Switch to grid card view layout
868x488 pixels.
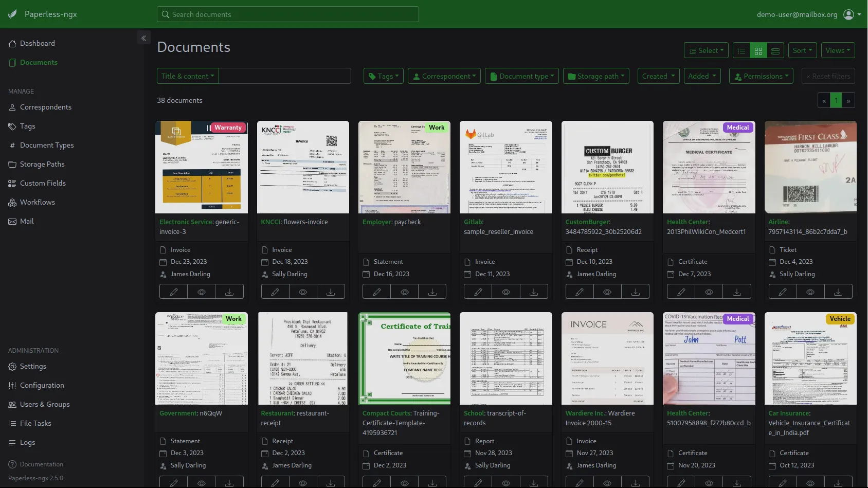point(758,50)
